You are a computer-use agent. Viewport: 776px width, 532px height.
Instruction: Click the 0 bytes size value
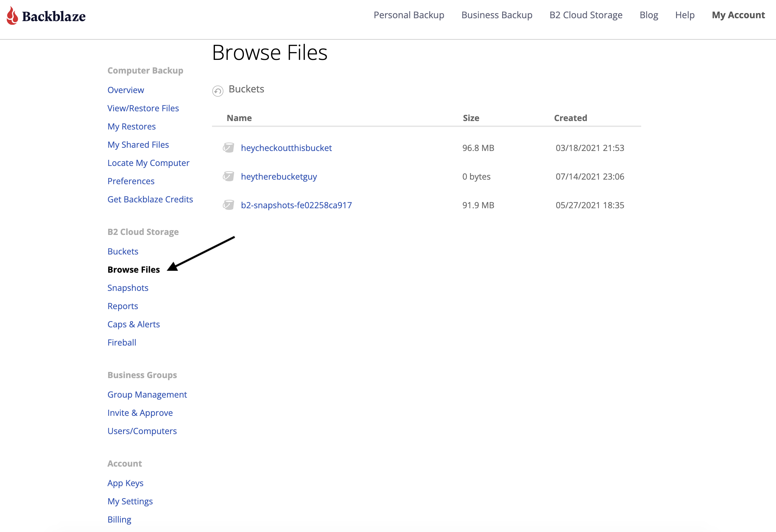[x=476, y=176]
